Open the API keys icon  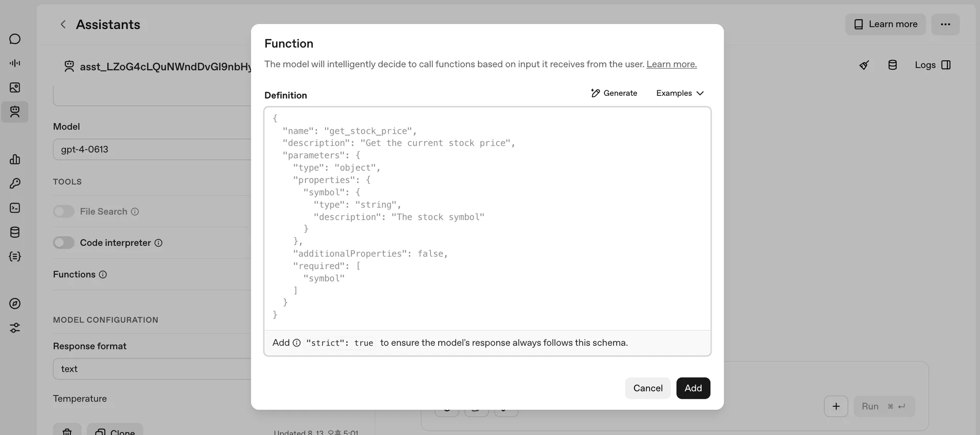click(x=15, y=184)
